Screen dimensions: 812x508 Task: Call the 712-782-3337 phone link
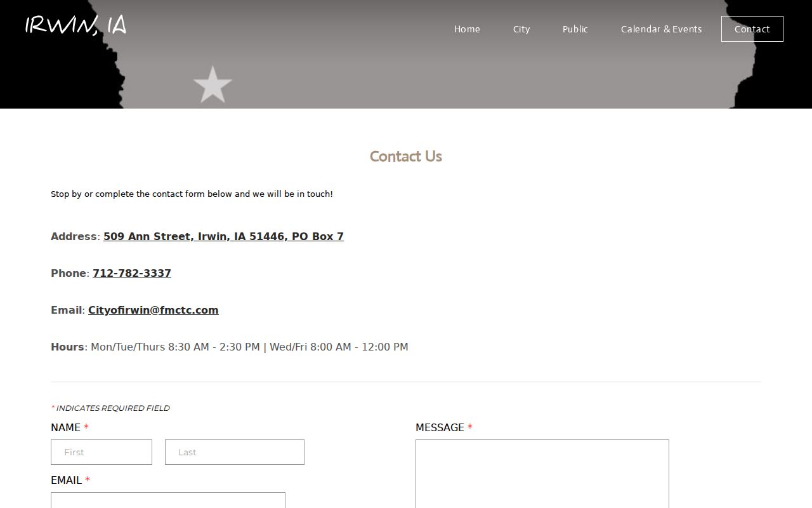click(132, 274)
